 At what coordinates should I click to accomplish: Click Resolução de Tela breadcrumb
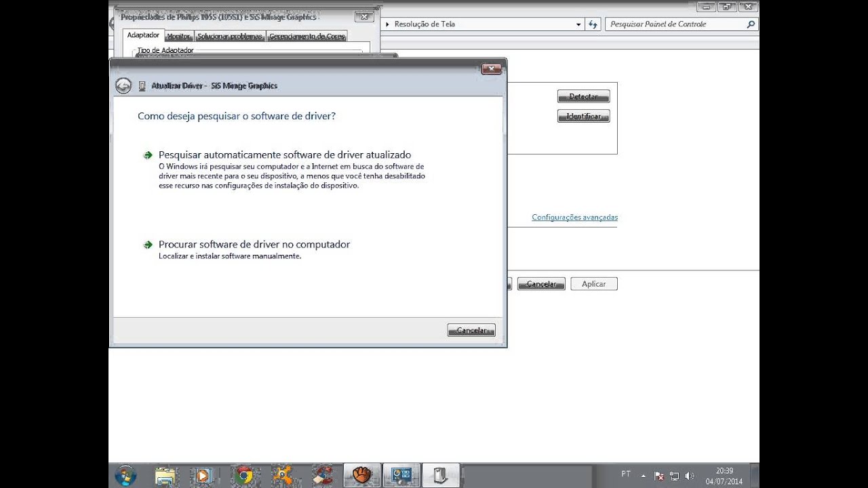[424, 24]
